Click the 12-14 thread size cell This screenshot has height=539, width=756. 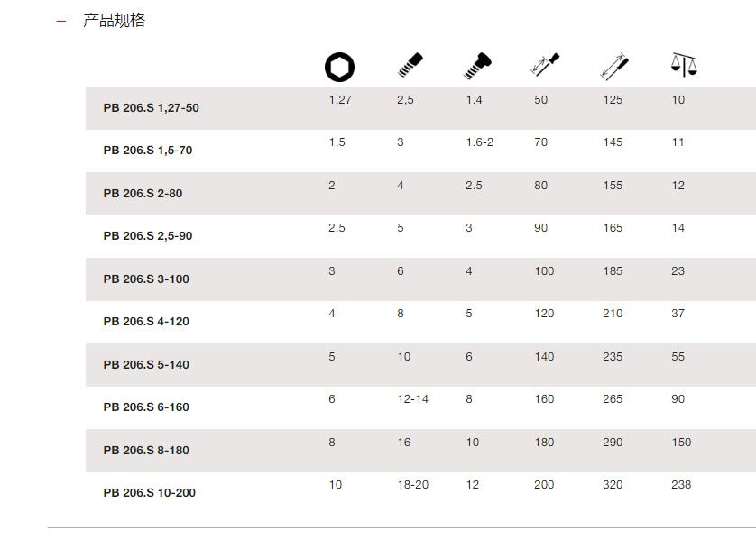(x=412, y=399)
